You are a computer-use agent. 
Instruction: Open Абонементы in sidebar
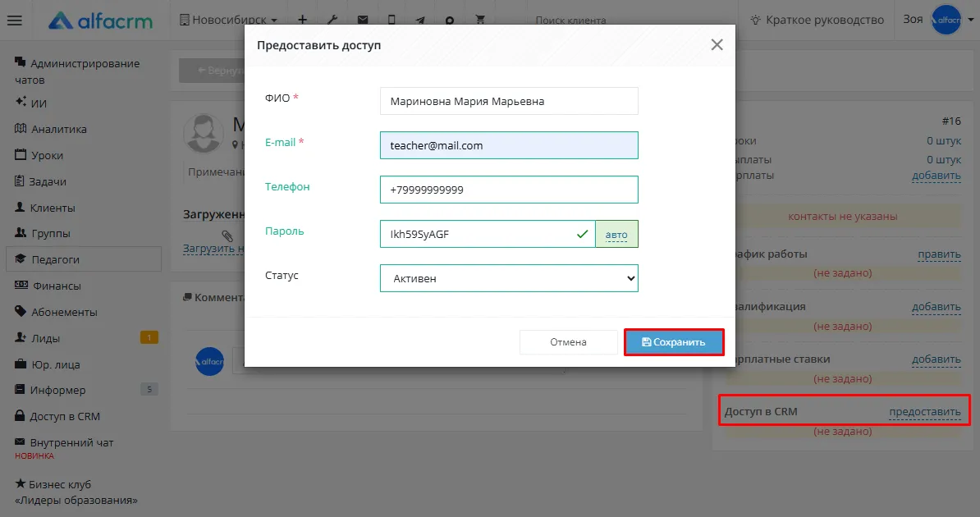[56, 312]
